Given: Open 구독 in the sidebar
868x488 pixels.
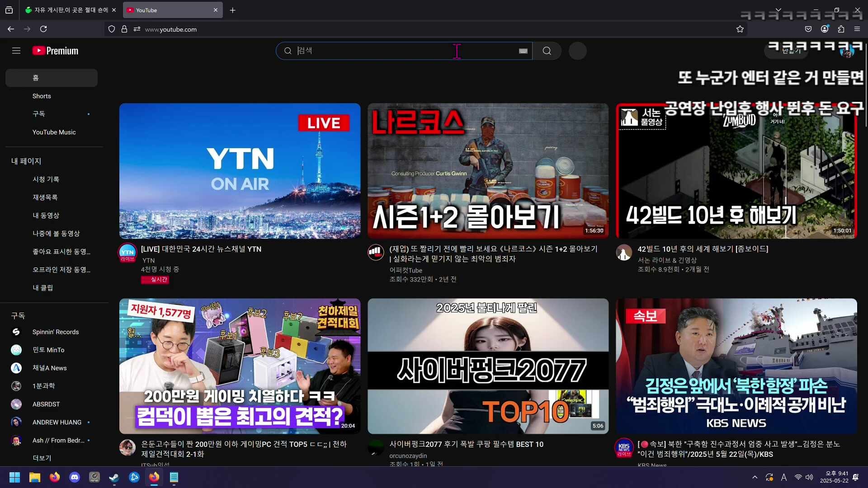Looking at the screenshot, I should [x=52, y=114].
